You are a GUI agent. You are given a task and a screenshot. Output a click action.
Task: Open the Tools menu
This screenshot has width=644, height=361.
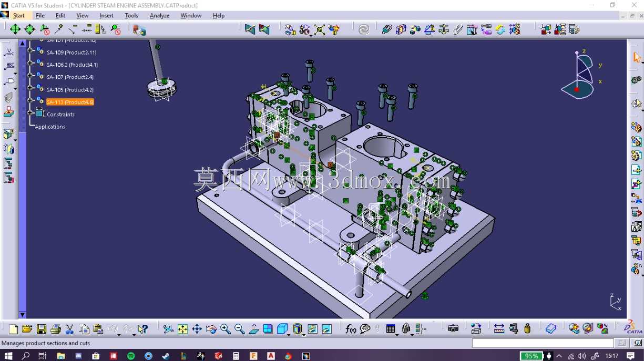131,16
